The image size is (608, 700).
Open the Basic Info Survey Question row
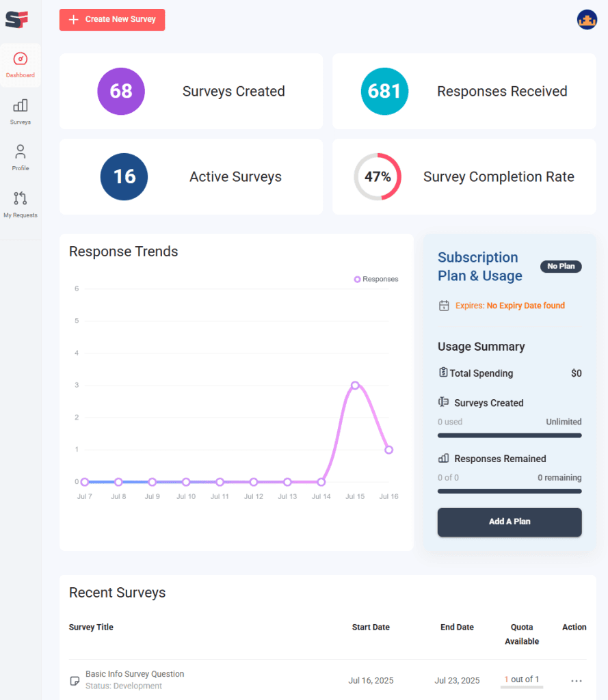point(328,680)
